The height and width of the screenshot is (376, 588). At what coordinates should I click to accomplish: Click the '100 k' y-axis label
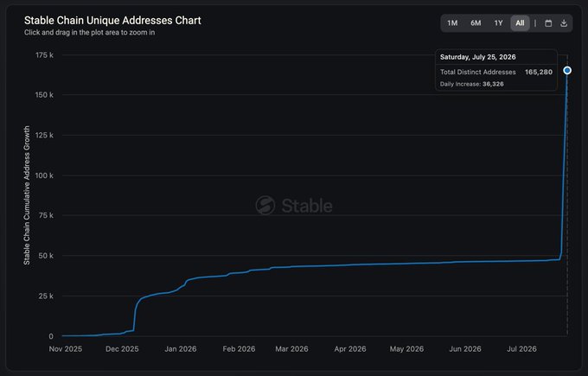pos(44,175)
